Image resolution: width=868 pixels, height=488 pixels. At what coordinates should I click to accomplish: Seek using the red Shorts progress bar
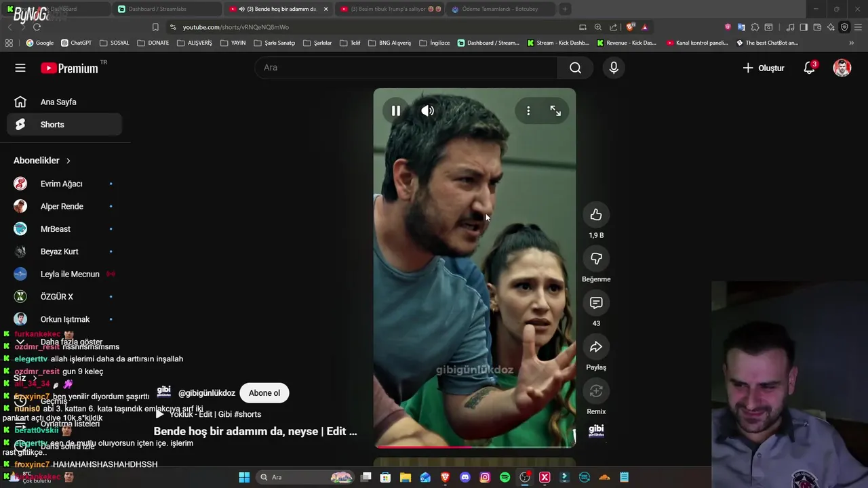(x=475, y=447)
